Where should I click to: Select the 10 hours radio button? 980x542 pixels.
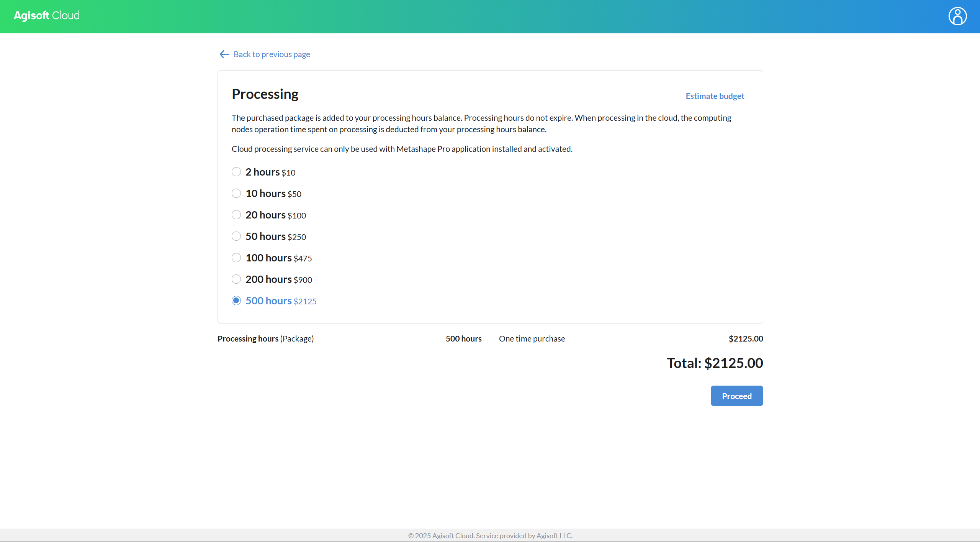(x=236, y=193)
